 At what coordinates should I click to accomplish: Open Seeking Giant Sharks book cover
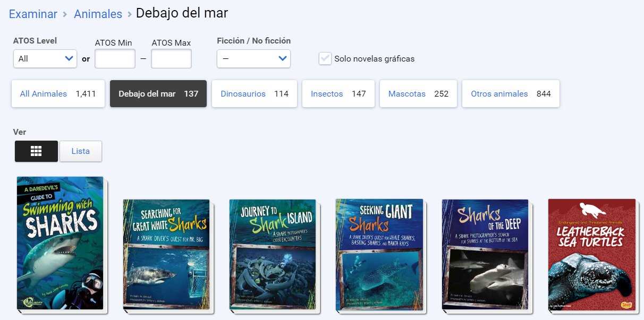coord(379,255)
